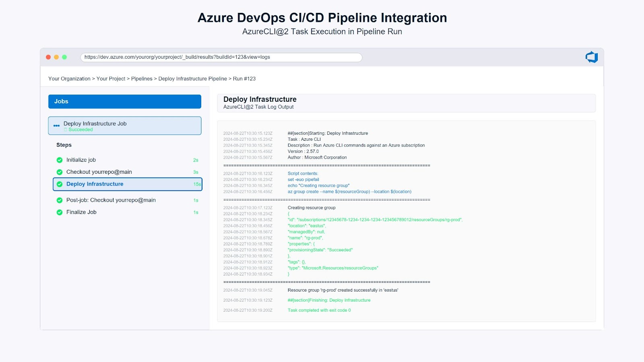Click the success icon next to Checkout yourrepo@main
This screenshot has height=362, width=644.
point(59,172)
